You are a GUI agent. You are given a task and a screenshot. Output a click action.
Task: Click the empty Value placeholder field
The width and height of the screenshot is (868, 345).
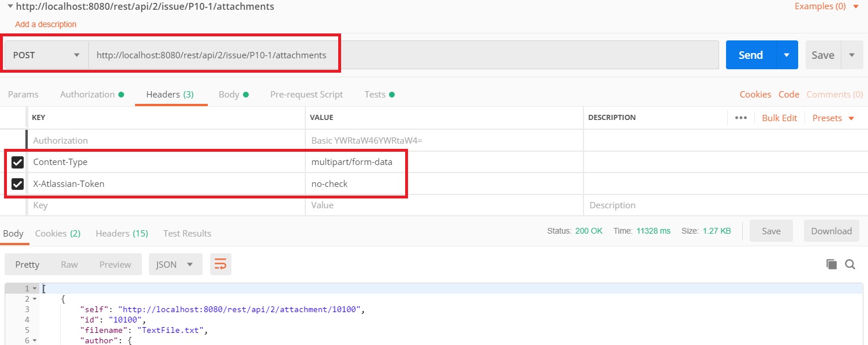444,205
